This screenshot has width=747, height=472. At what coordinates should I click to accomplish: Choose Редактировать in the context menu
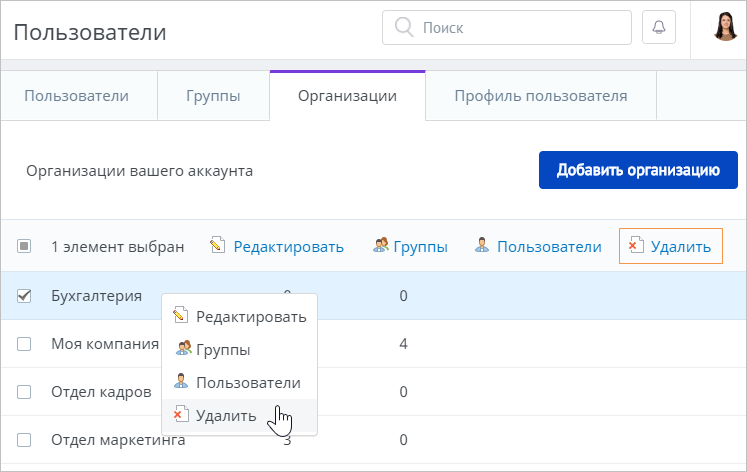[240, 317]
